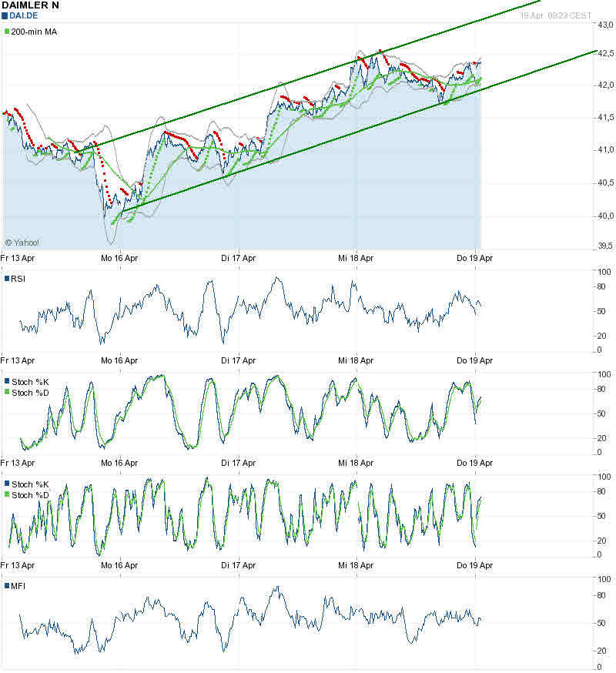
Task: Click the © Yahoo! copyright text
Action: tap(22, 243)
